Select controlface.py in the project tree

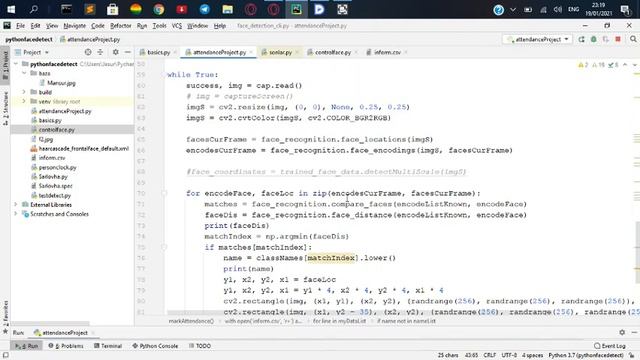tap(57, 130)
